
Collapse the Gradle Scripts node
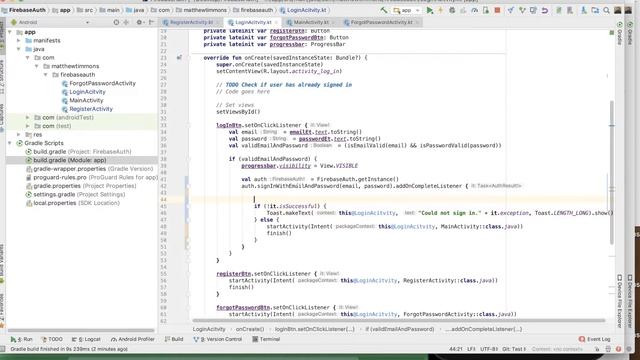pos(10,143)
